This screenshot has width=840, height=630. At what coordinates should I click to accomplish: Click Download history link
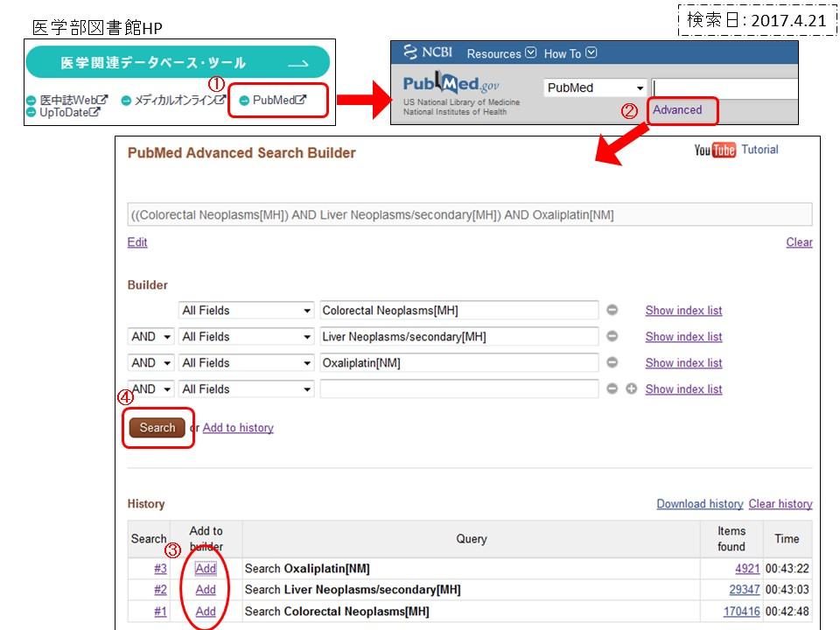tap(700, 504)
